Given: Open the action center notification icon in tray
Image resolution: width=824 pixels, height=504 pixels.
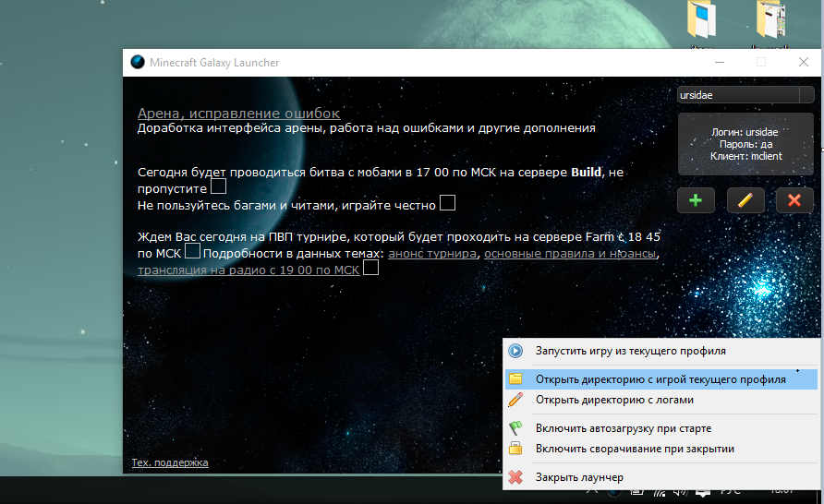Looking at the screenshot, I should (703, 492).
